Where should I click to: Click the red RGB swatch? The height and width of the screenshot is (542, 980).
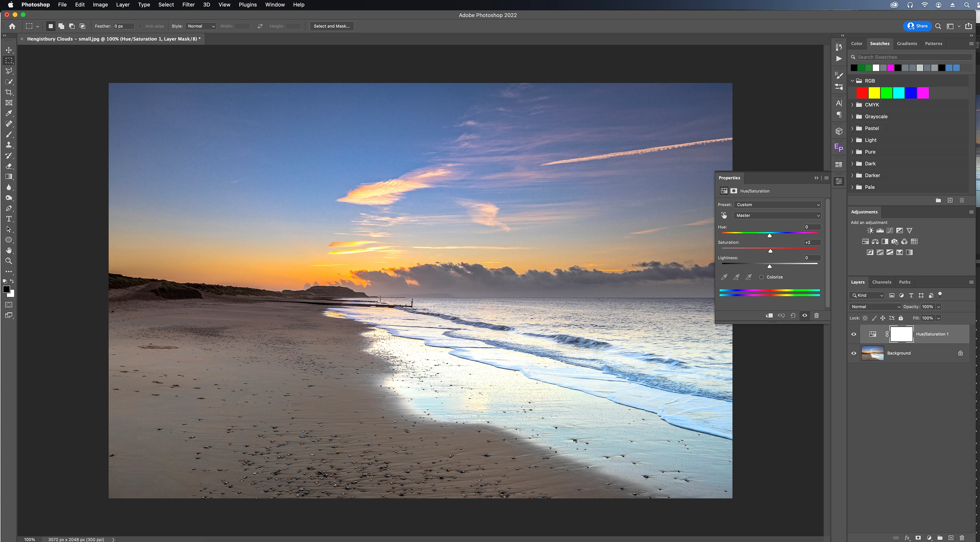coord(862,93)
